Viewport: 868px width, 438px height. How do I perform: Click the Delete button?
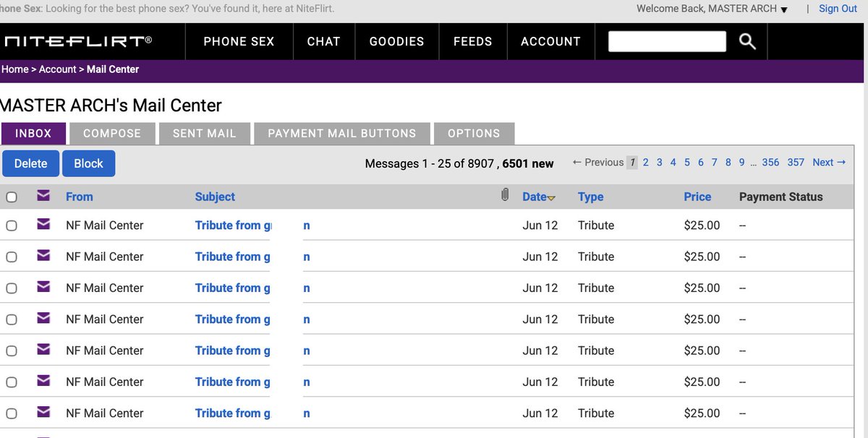click(x=31, y=163)
